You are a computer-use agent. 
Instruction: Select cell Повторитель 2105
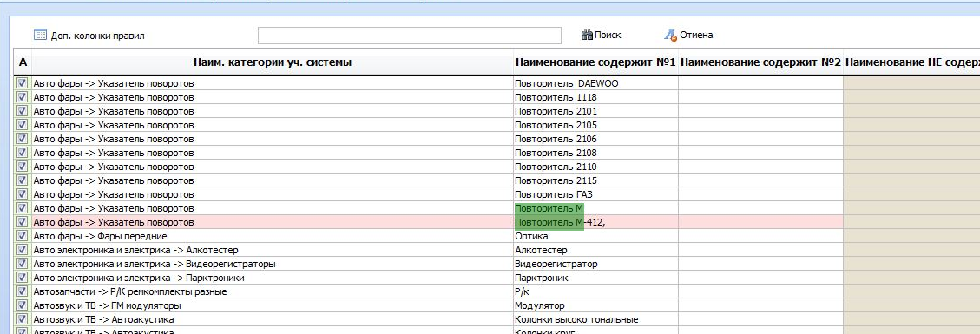click(x=595, y=125)
